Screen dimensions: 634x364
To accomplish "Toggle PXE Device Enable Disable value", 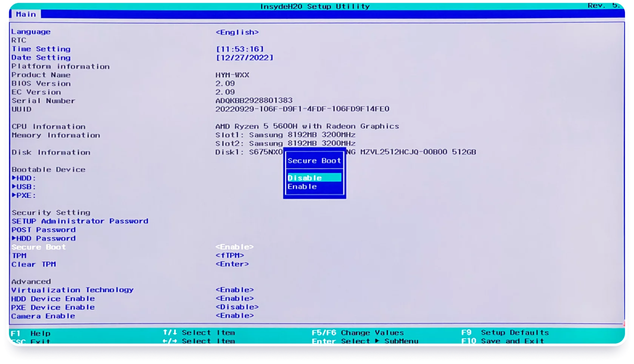I will 237,307.
